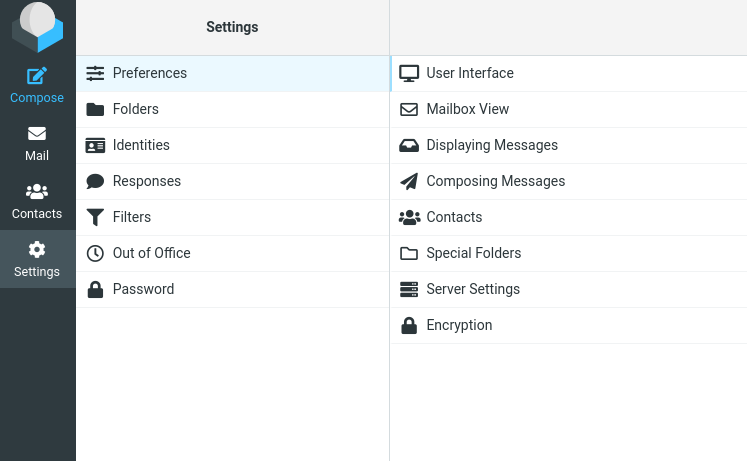Click the Identities card icon
Image resolution: width=747 pixels, height=461 pixels.
(95, 145)
